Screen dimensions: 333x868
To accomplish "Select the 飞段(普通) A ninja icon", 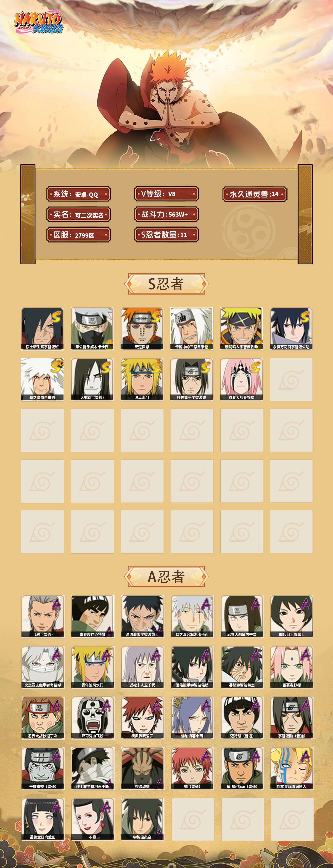I will coord(43,616).
